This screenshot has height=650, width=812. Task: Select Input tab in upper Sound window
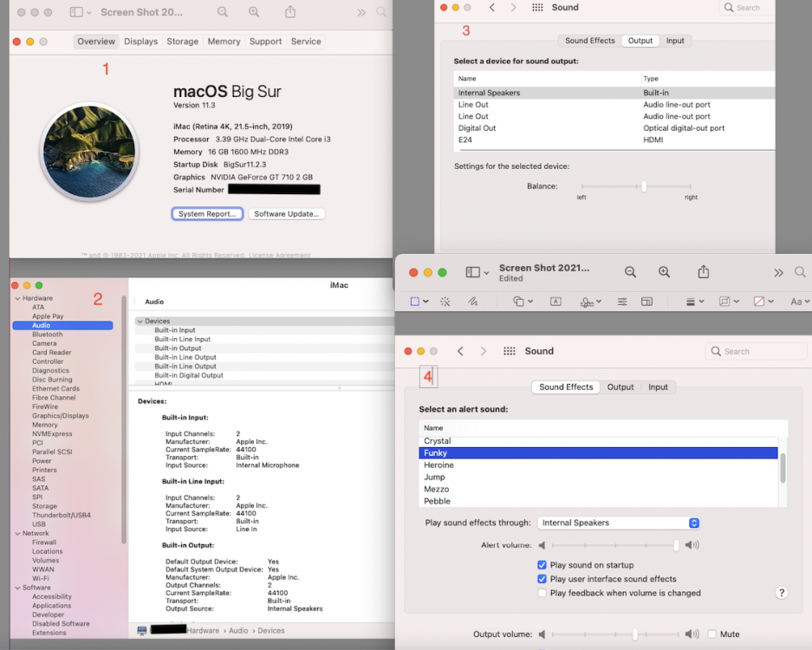(675, 41)
